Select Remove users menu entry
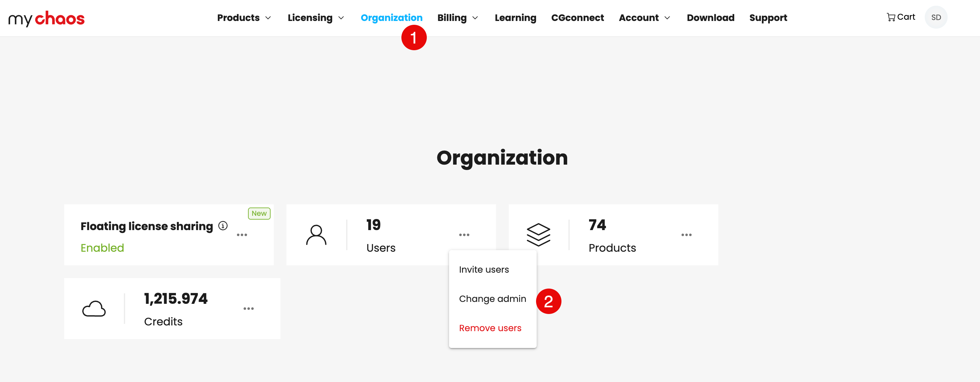 coord(490,328)
